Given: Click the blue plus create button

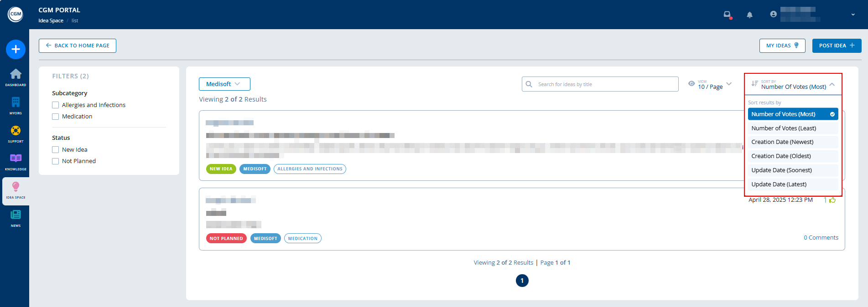Looking at the screenshot, I should (16, 49).
